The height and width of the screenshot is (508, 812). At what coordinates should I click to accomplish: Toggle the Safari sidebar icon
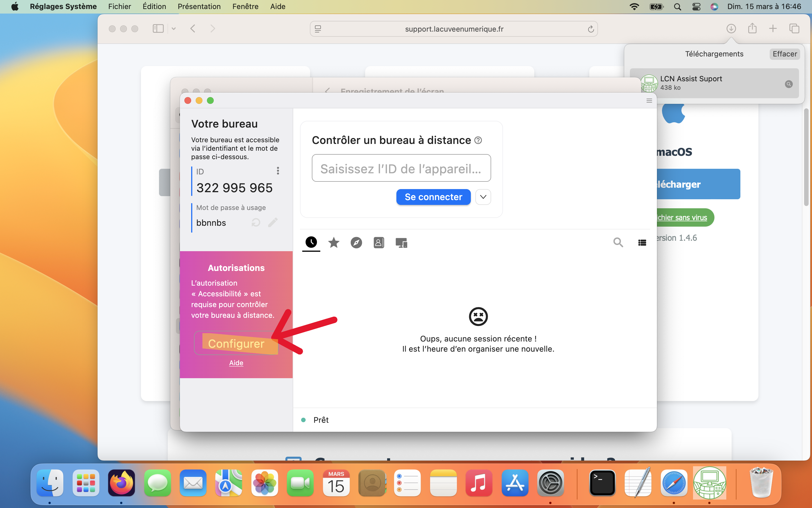[x=158, y=29]
